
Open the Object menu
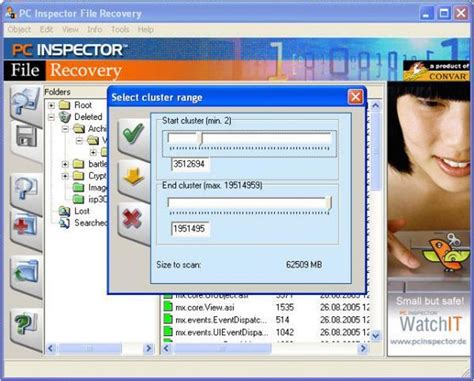click(19, 29)
